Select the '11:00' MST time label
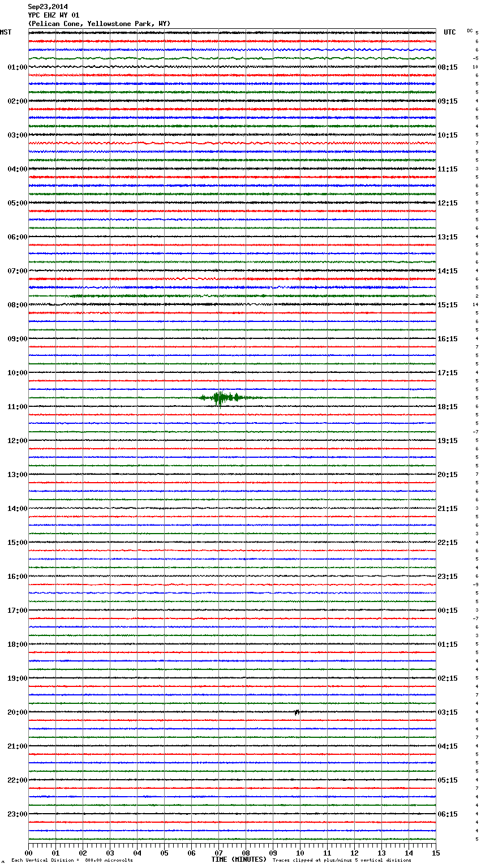481x868 pixels. (x=18, y=407)
